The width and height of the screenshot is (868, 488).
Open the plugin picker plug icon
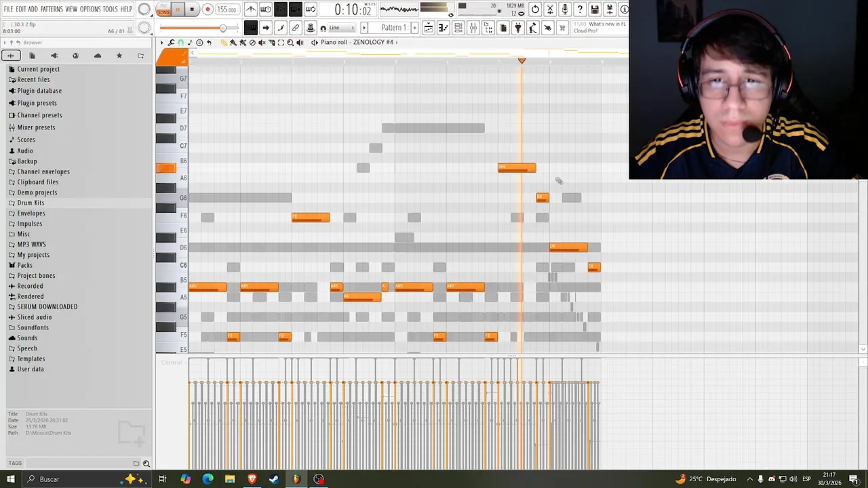point(517,28)
